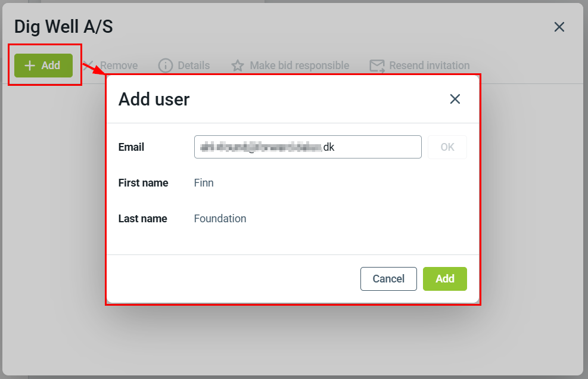Click the info circle icon beside Details
Viewport: 588px width, 379px height.
pos(166,66)
